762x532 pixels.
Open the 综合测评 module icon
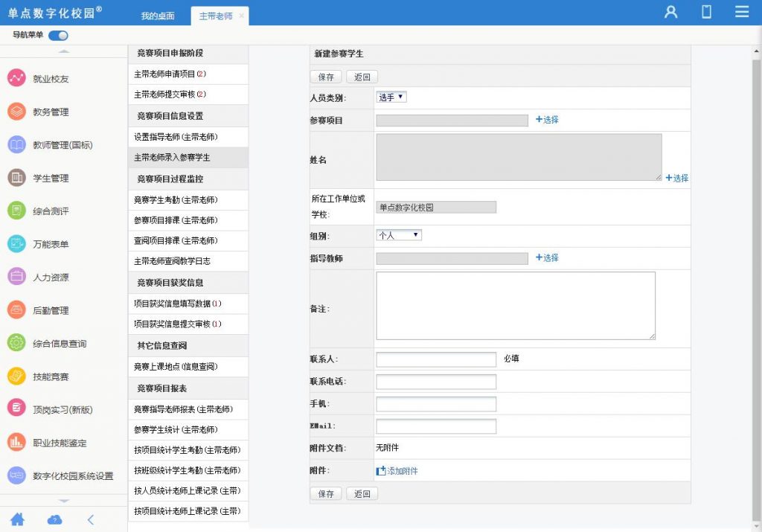point(16,211)
